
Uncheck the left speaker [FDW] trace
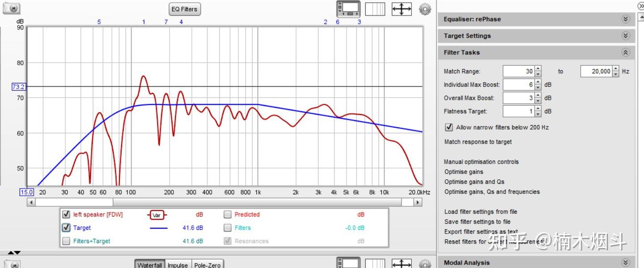pyautogui.click(x=66, y=214)
